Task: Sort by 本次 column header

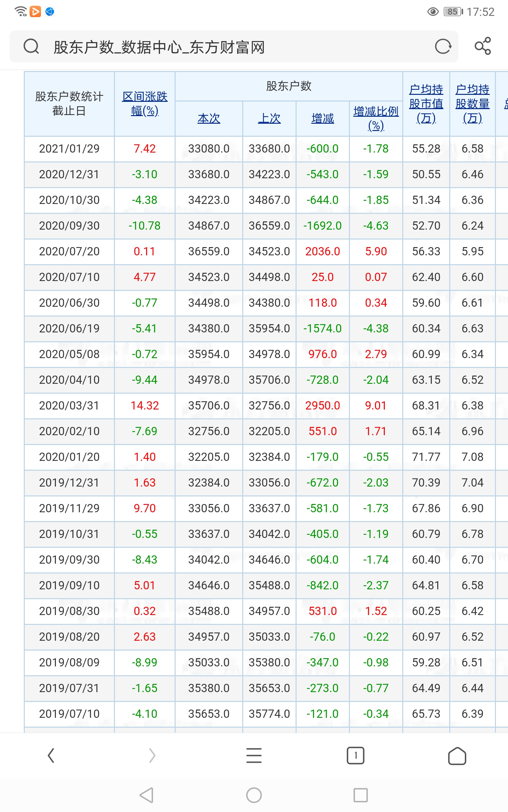Action: [209, 118]
